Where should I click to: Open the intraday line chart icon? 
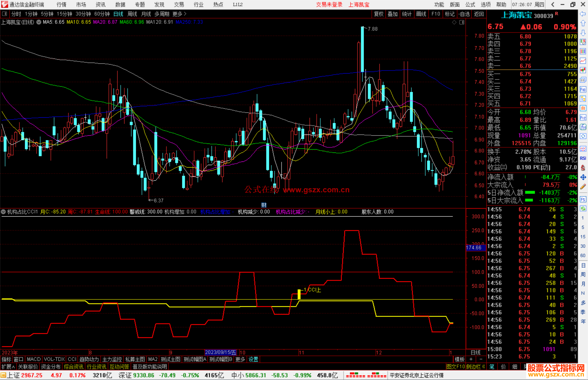point(583,61)
